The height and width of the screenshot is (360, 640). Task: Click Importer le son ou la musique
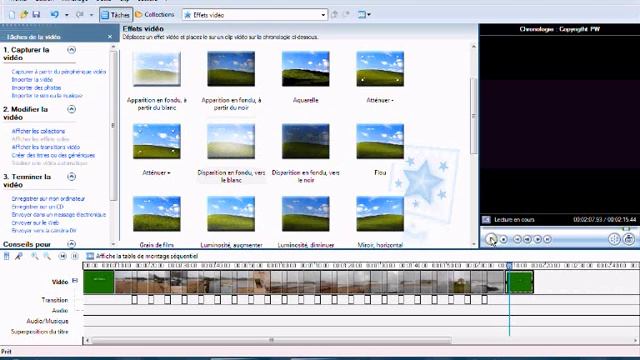coord(47,96)
